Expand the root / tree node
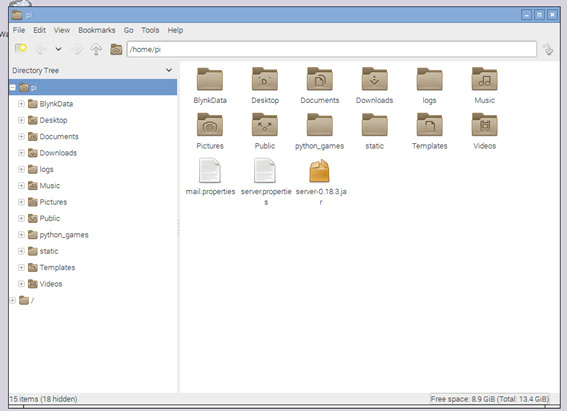The height and width of the screenshot is (411, 567). (13, 300)
